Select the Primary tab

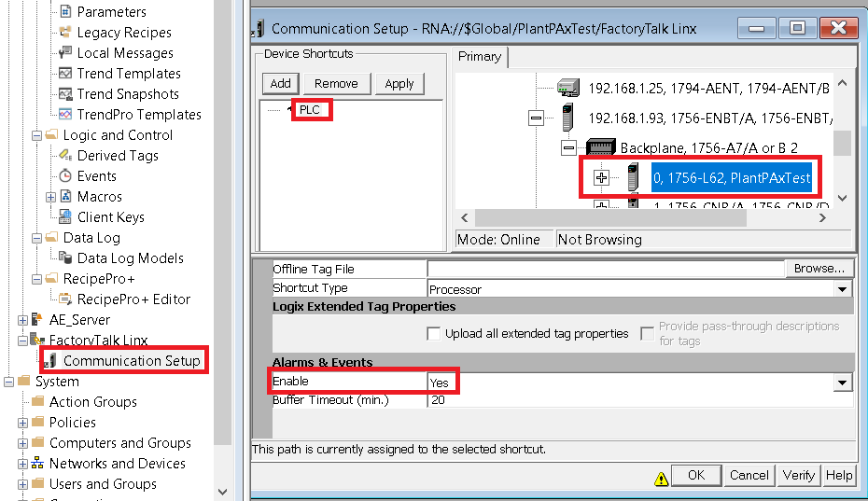pyautogui.click(x=480, y=57)
